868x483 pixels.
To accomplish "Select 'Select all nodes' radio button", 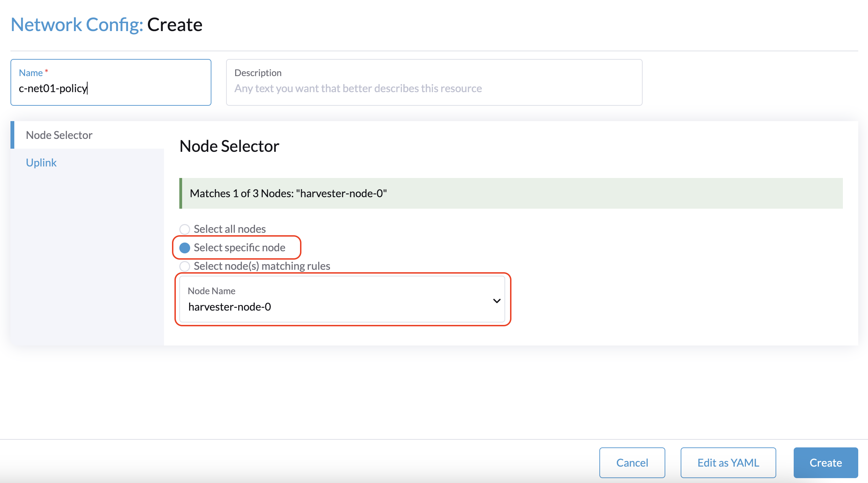I will click(184, 229).
